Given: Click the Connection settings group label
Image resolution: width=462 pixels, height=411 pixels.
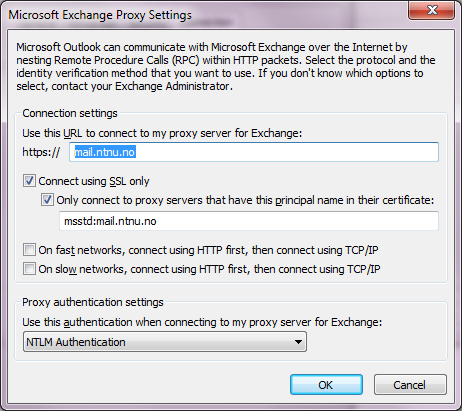Looking at the screenshot, I should point(70,113).
